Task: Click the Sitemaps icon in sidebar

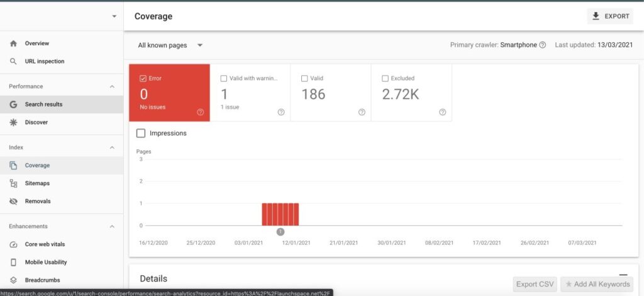Action: pyautogui.click(x=13, y=183)
